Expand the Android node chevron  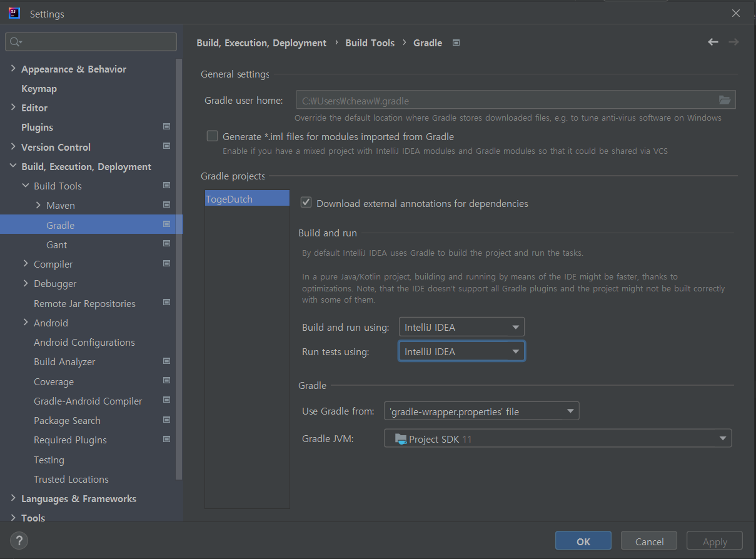[26, 323]
